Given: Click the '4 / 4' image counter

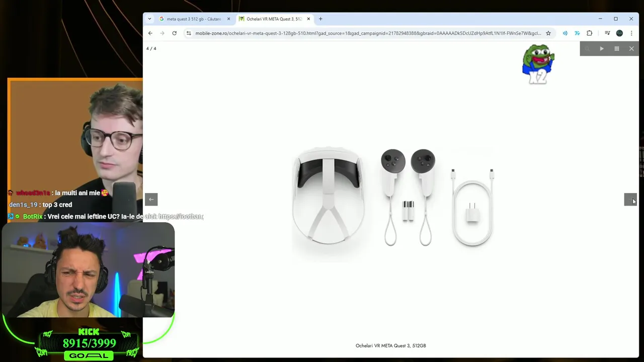Looking at the screenshot, I should [151, 49].
